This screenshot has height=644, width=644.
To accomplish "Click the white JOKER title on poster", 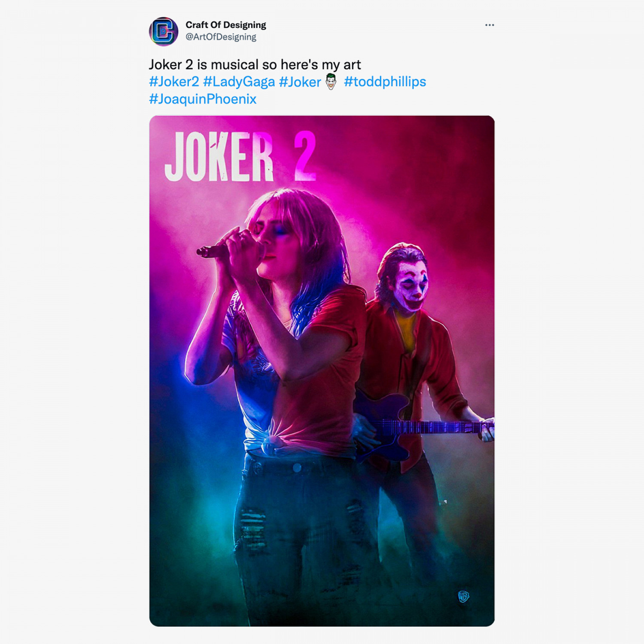I will click(x=219, y=156).
